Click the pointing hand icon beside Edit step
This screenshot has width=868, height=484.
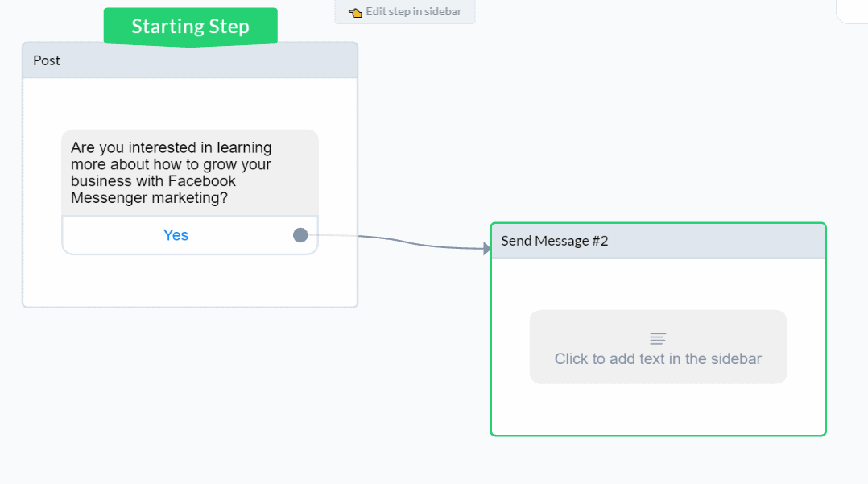click(355, 13)
